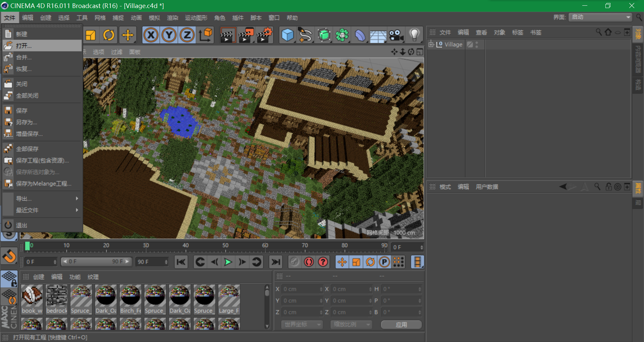Open the timeline film strip icon
This screenshot has width=644, height=342.
click(418, 262)
